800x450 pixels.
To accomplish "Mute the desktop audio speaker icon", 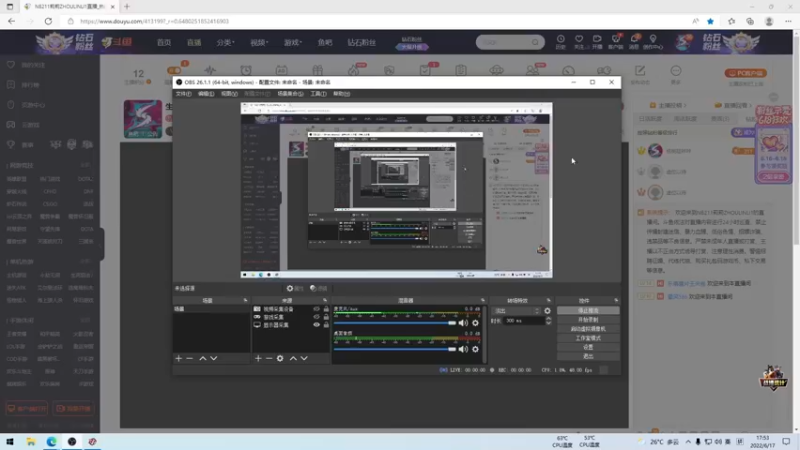I will click(463, 349).
